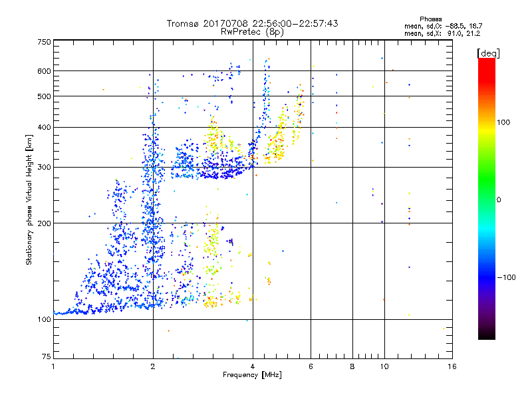The height and width of the screenshot is (399, 532).
Task: Click the y-axis tick label '100'
Action: click(44, 320)
